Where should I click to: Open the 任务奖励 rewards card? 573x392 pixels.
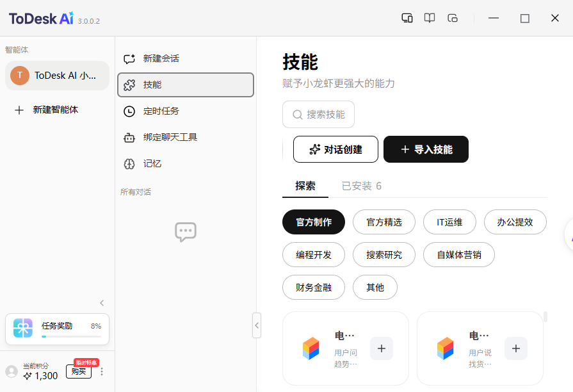[x=58, y=329]
